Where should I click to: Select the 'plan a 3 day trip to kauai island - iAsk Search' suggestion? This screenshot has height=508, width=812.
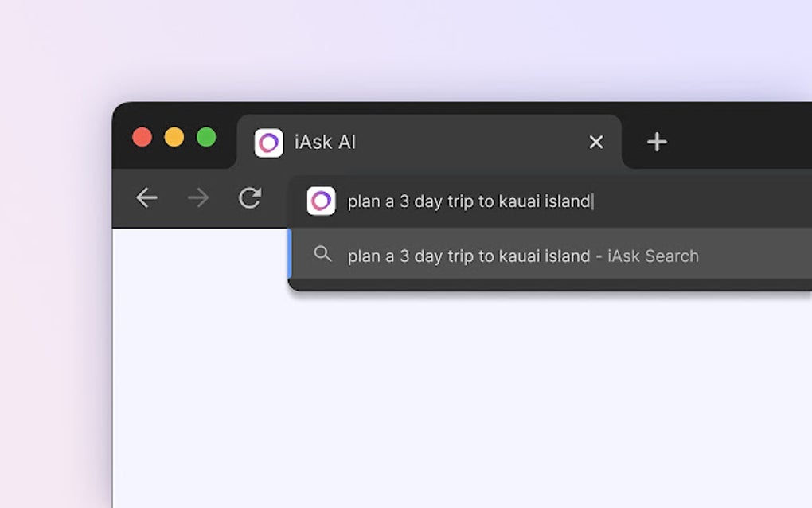point(522,256)
